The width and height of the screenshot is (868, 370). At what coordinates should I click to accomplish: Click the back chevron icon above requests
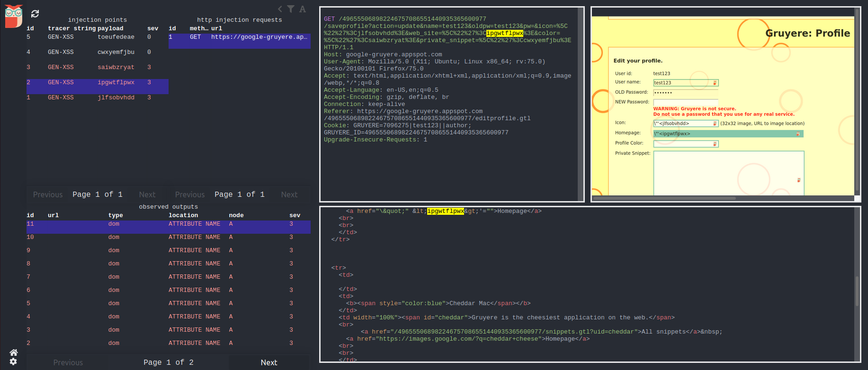click(280, 9)
